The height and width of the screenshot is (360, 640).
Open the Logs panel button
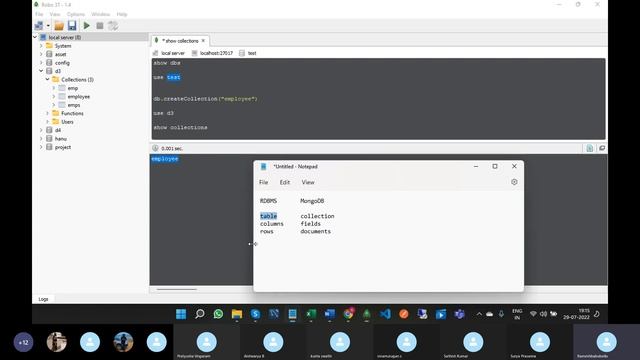click(43, 299)
